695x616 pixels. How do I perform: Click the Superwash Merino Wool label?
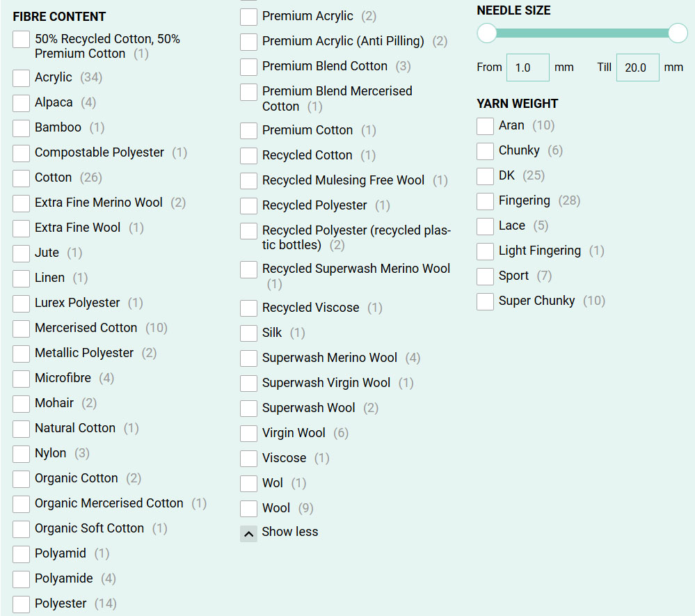point(329,358)
